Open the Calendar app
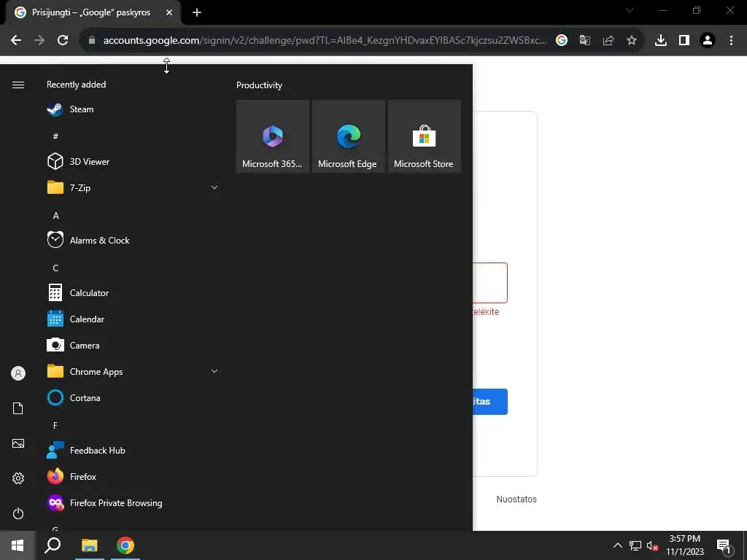 [133, 319]
